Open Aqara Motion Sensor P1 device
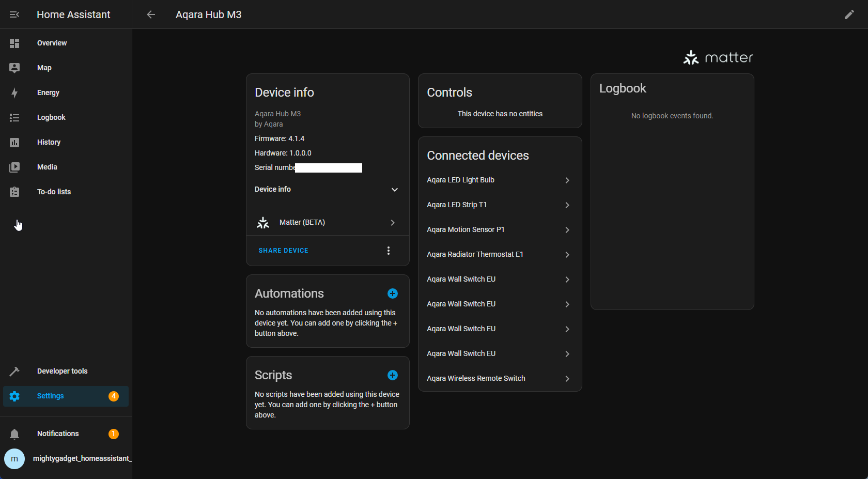This screenshot has height=479, width=868. tap(499, 230)
